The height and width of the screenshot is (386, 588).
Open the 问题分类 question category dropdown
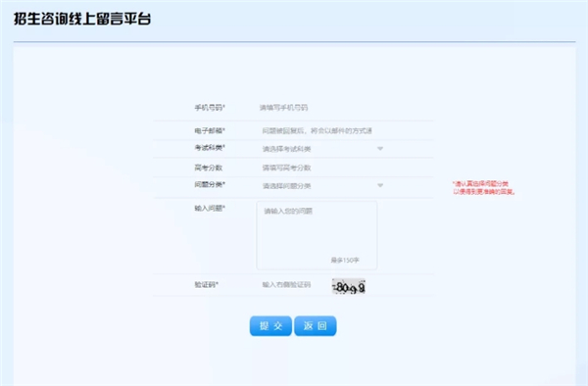coord(322,185)
